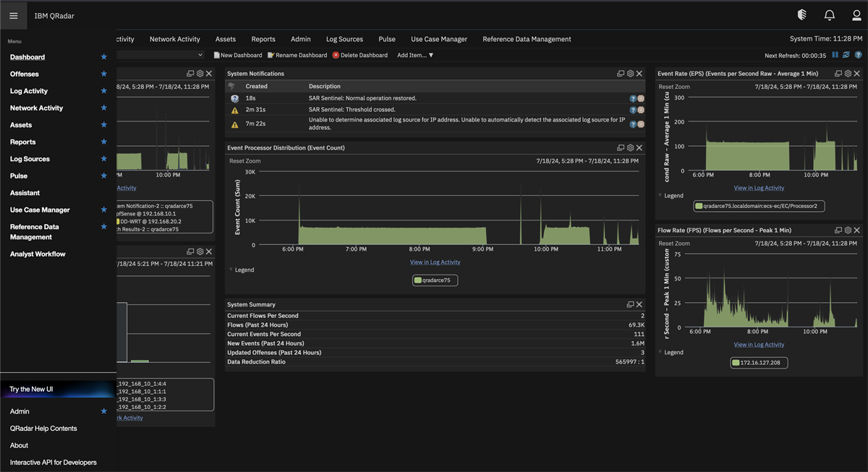Open the About menu entry

pyautogui.click(x=19, y=445)
